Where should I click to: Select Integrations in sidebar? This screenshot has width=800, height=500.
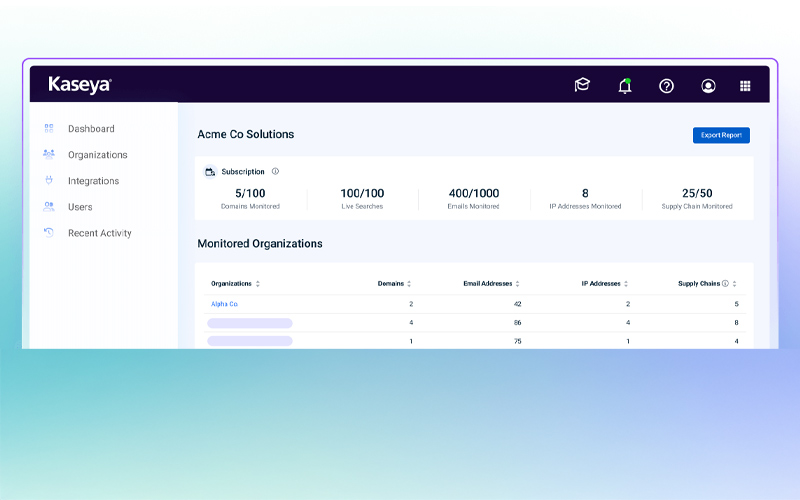[x=93, y=181]
